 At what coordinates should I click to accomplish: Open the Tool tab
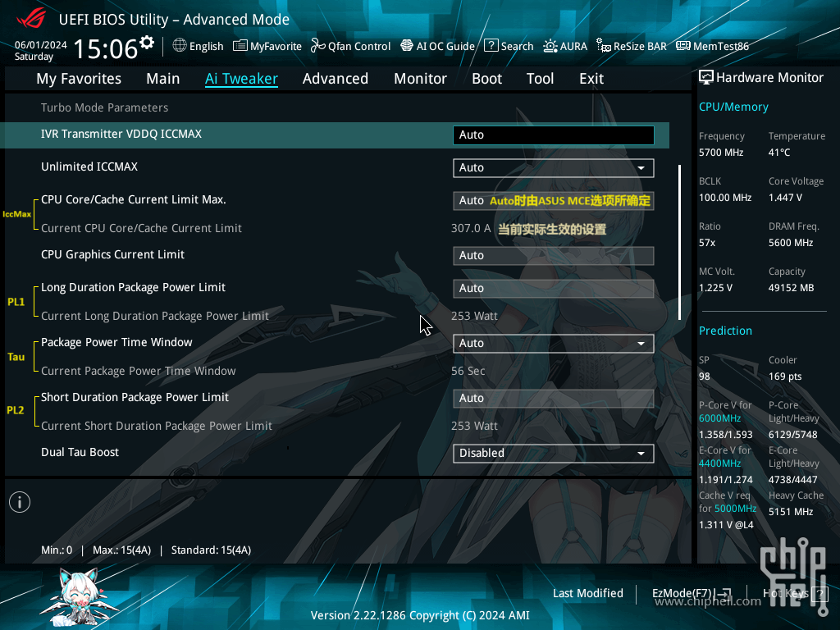[x=540, y=79]
